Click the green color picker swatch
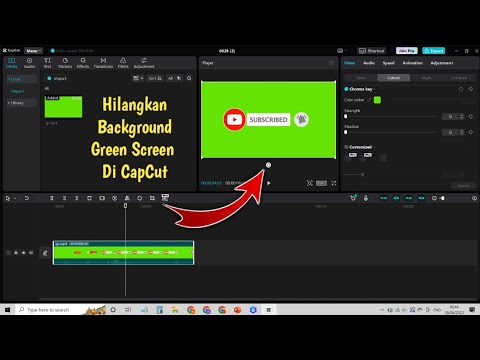This screenshot has height=360, width=480. click(377, 100)
